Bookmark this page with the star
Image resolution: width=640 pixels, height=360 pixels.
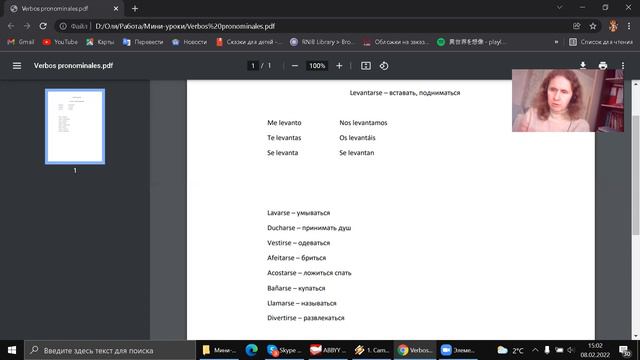click(593, 26)
